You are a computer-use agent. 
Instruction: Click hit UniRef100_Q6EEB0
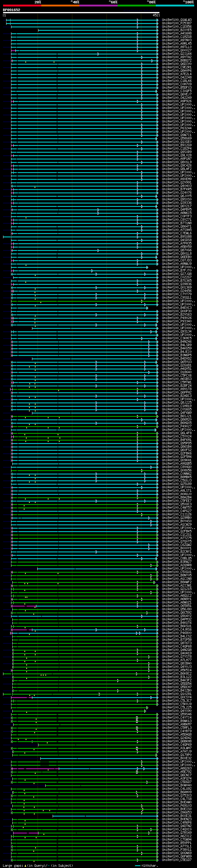pos(177,257)
